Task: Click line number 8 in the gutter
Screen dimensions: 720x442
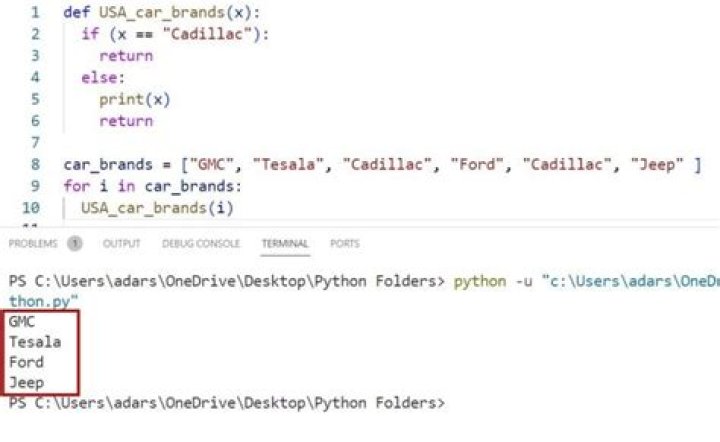Action: coord(35,164)
